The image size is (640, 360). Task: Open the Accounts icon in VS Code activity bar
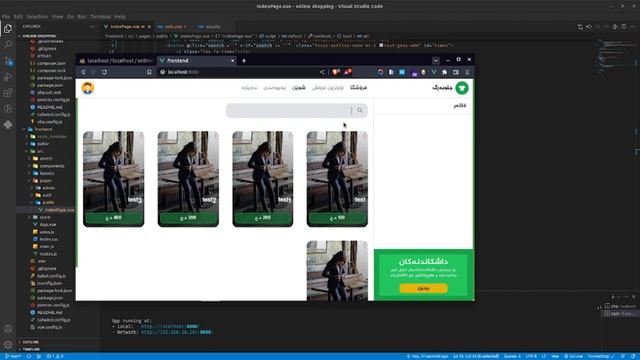pos(8,329)
